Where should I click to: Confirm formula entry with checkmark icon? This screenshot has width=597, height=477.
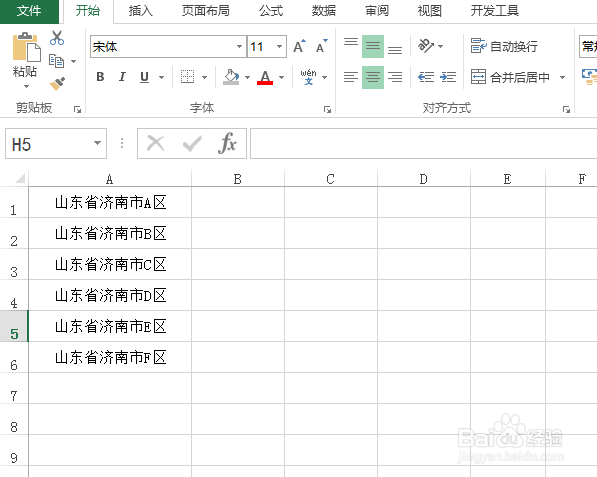(192, 144)
